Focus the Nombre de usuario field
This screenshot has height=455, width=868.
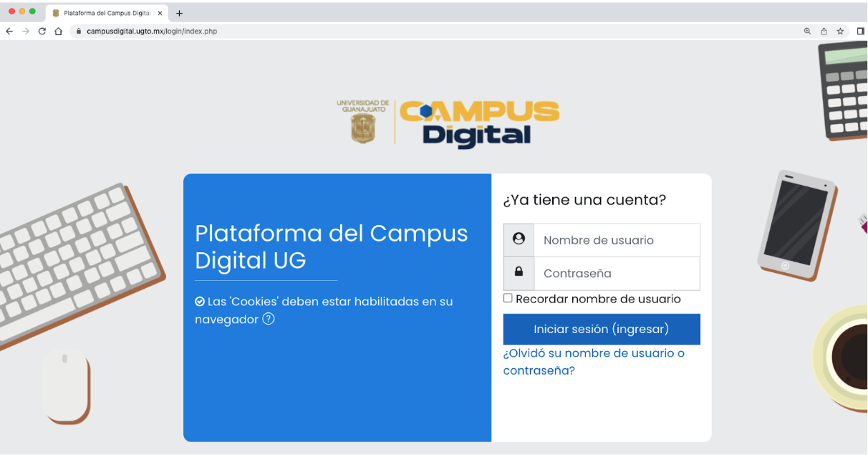(617, 240)
